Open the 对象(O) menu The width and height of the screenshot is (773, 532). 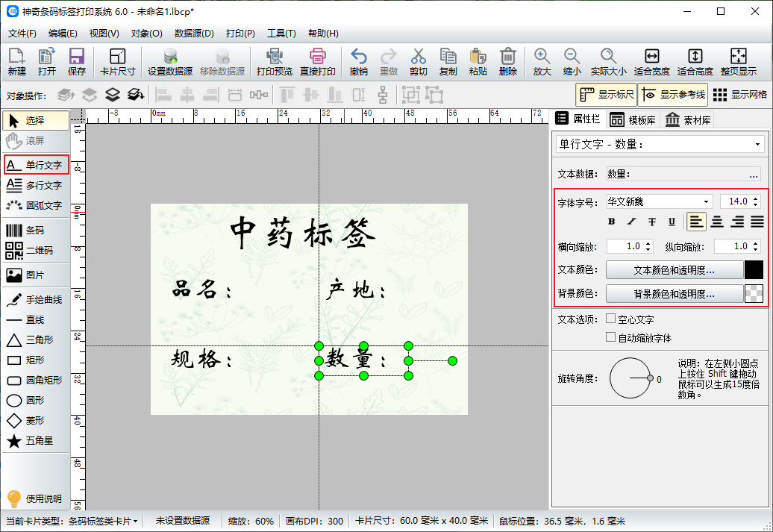(x=146, y=34)
